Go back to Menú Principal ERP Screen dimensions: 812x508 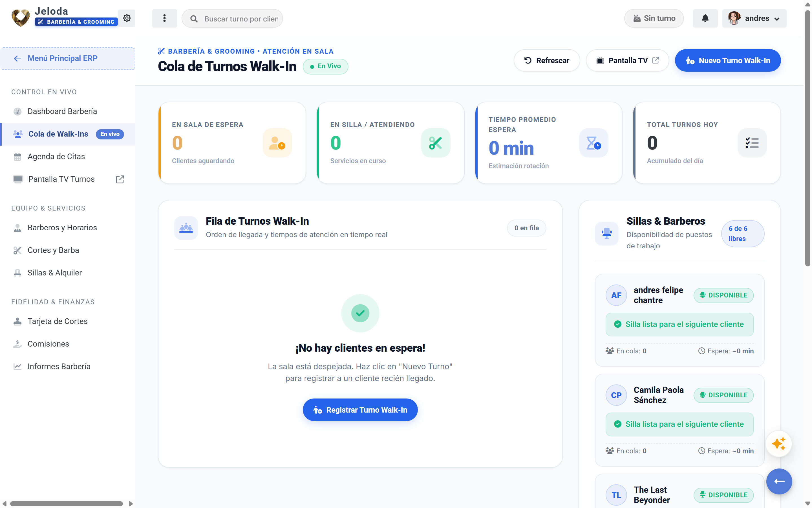pyautogui.click(x=68, y=58)
